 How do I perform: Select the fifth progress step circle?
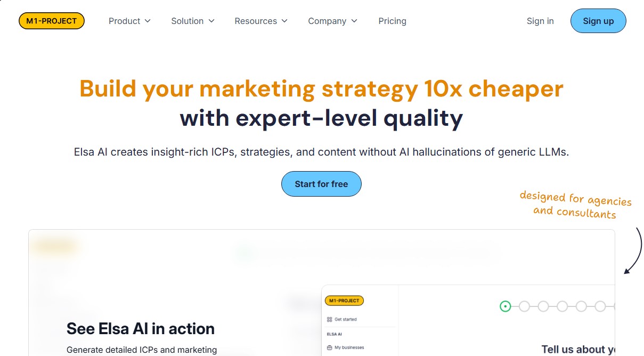click(x=581, y=306)
